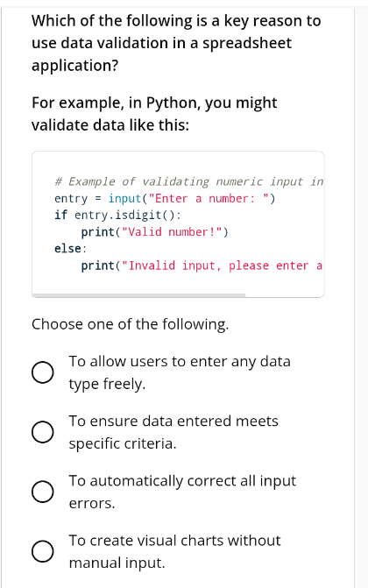Click the 'Choose one of the following.' instruction text
The image size is (368, 588).
tap(131, 324)
